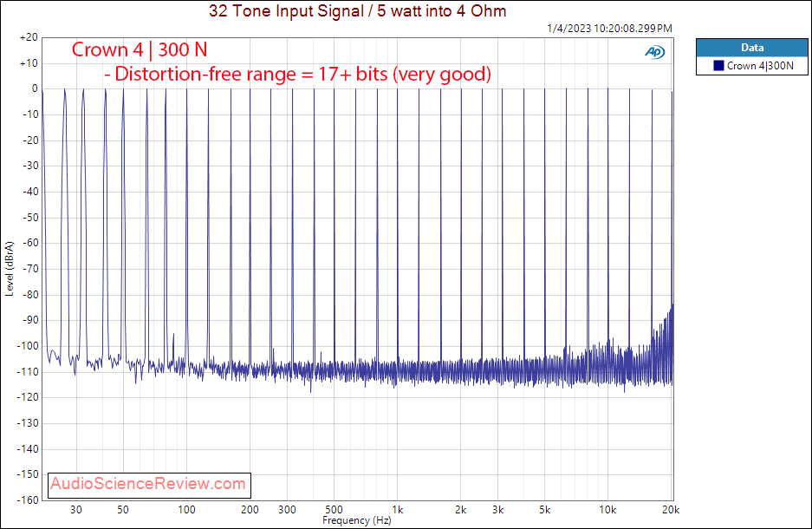Click the Crown 4|300N legend color swatch

pos(718,65)
